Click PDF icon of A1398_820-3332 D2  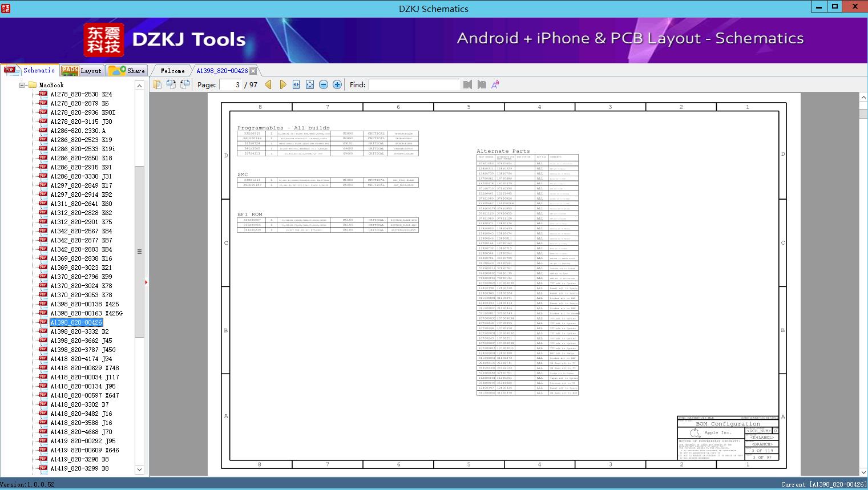tap(43, 331)
